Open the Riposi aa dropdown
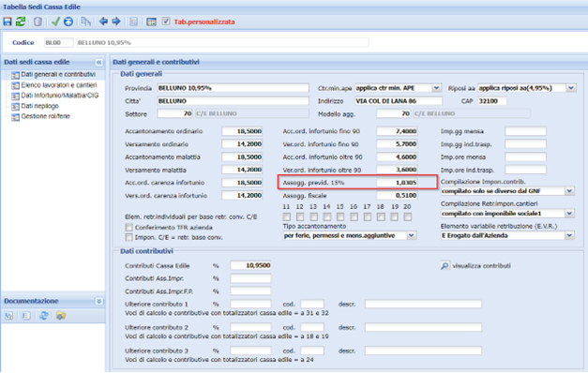Screen dimensions: 588x373 pyautogui.click(x=571, y=88)
